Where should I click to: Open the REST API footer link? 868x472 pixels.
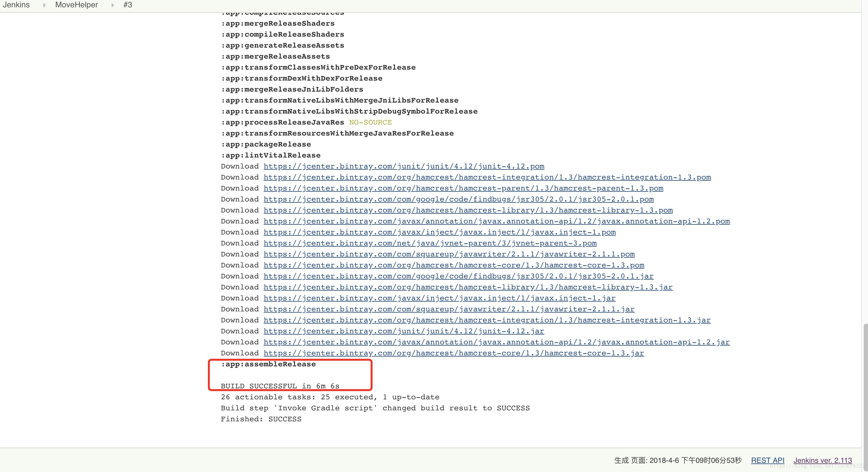coord(768,460)
